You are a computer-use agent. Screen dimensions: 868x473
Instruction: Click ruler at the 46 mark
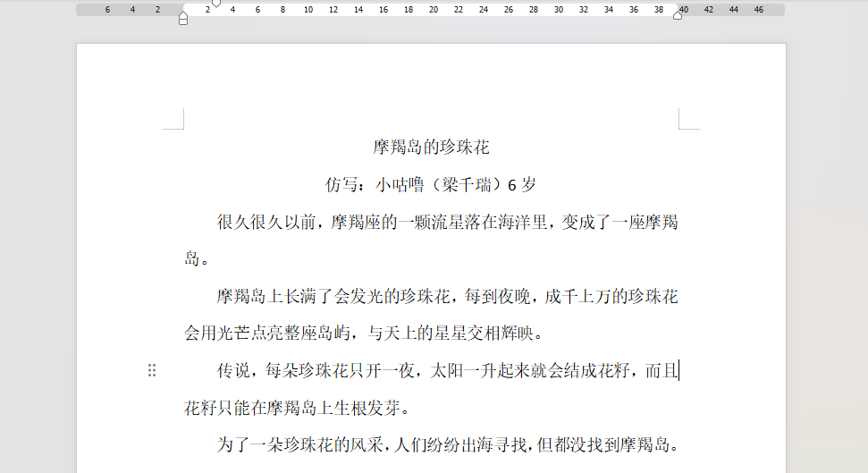(759, 10)
